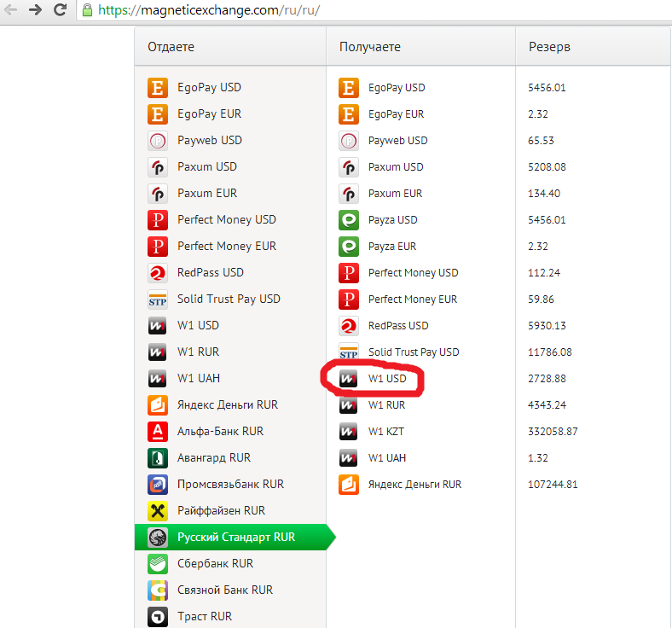The image size is (672, 628).
Task: Click the Траст RUR icon
Action: (158, 616)
